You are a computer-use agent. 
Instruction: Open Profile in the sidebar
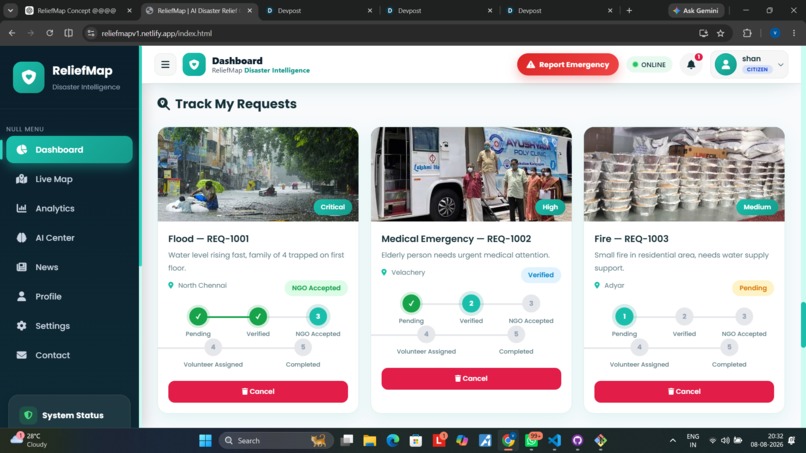point(69,296)
